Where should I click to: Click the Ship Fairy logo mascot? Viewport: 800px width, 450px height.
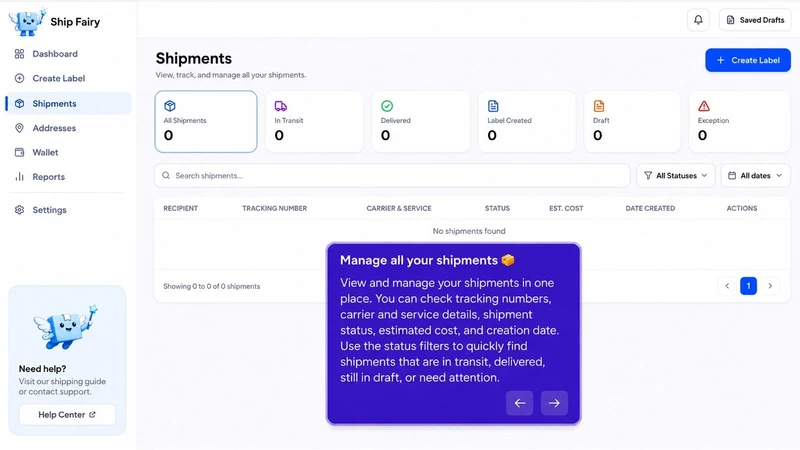point(27,22)
